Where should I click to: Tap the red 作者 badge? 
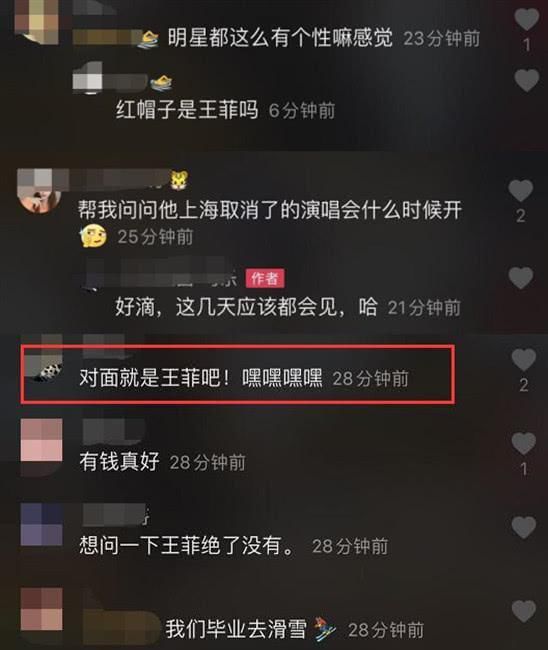tap(264, 278)
